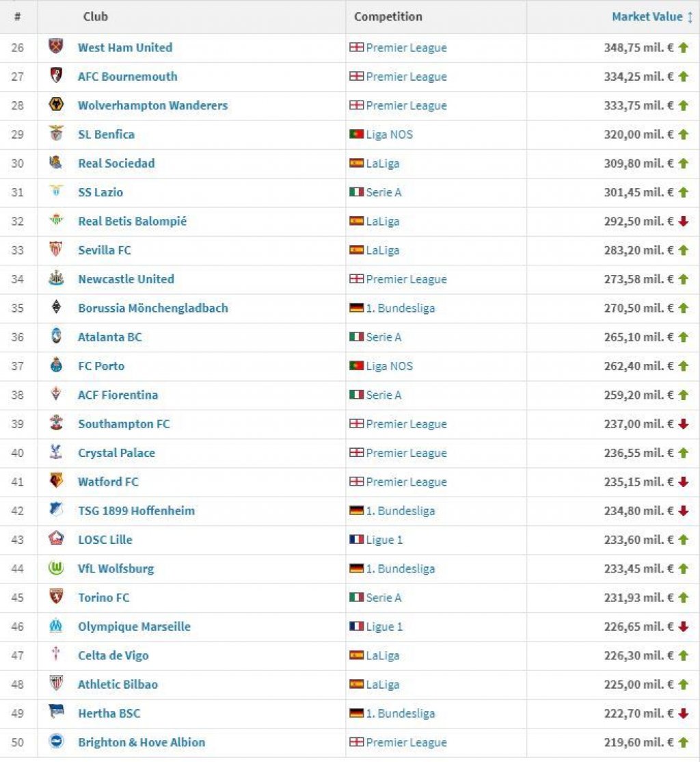700x762 pixels.
Task: Click the SL Benfica crest icon
Action: pos(56,133)
